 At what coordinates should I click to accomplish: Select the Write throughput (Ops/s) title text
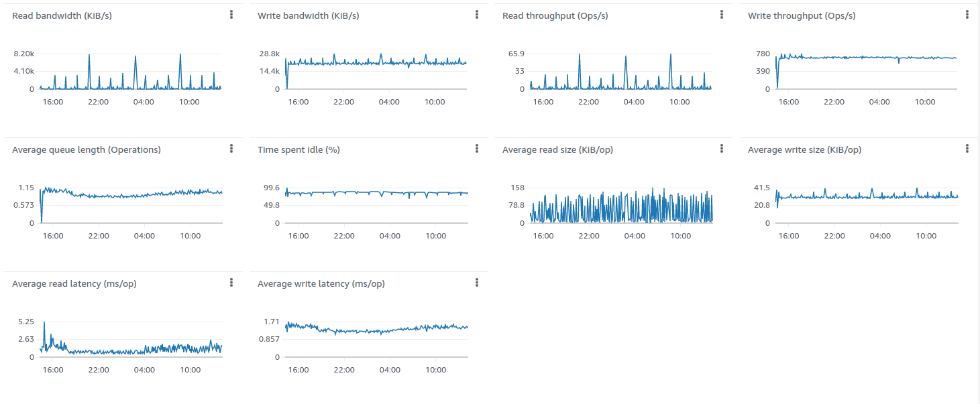[802, 15]
